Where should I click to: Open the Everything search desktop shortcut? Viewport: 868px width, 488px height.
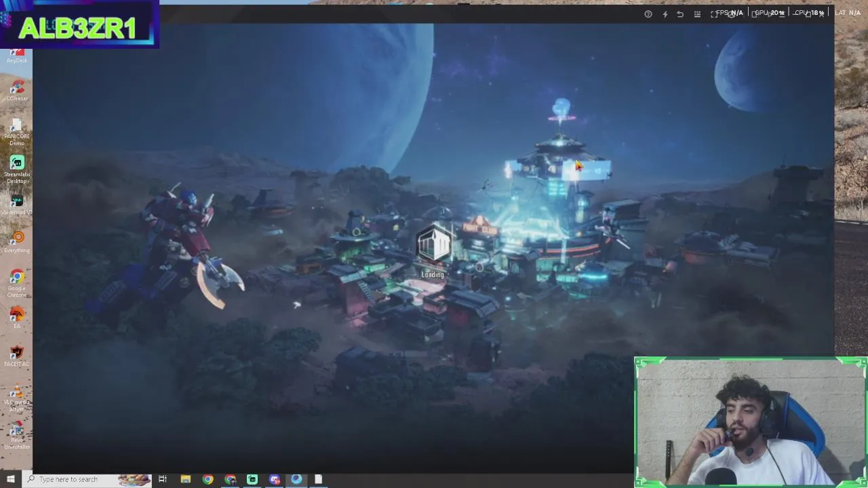click(17, 242)
